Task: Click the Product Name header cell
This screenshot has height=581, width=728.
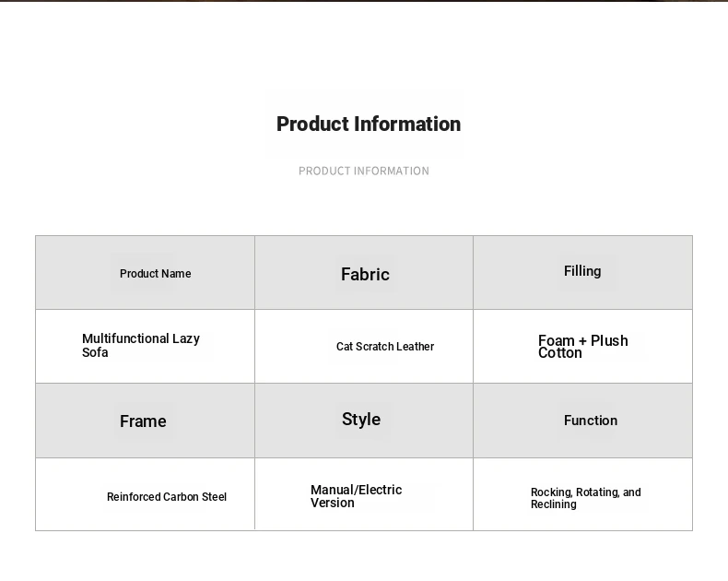Action: (146, 272)
